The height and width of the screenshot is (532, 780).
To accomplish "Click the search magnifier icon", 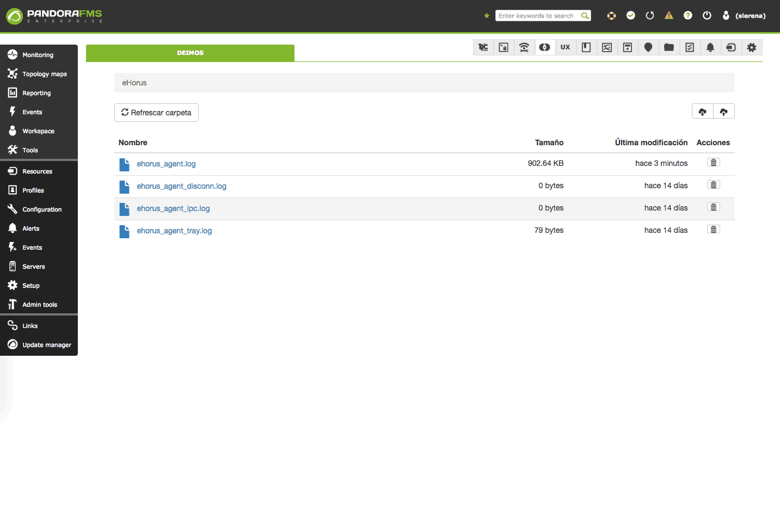I will [x=585, y=16].
